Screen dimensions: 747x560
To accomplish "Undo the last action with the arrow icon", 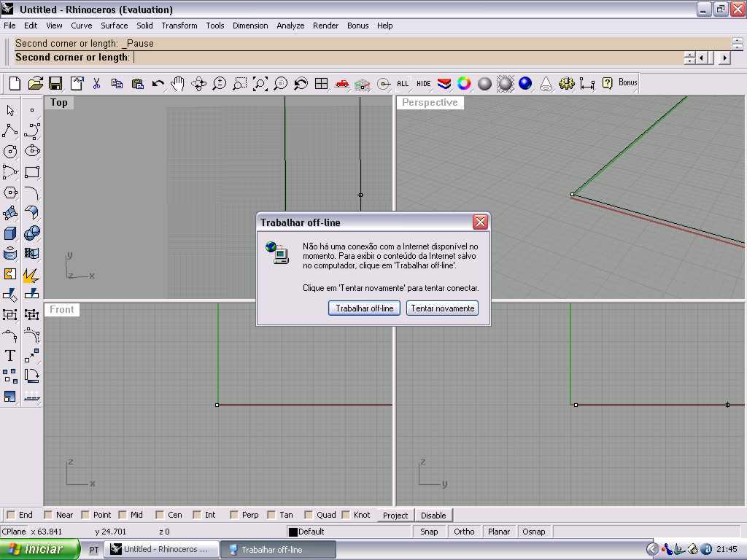I will click(158, 85).
